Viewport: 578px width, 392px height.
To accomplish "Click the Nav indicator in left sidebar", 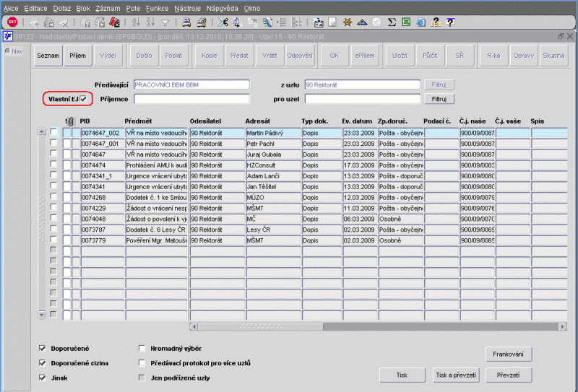I will coord(14,51).
